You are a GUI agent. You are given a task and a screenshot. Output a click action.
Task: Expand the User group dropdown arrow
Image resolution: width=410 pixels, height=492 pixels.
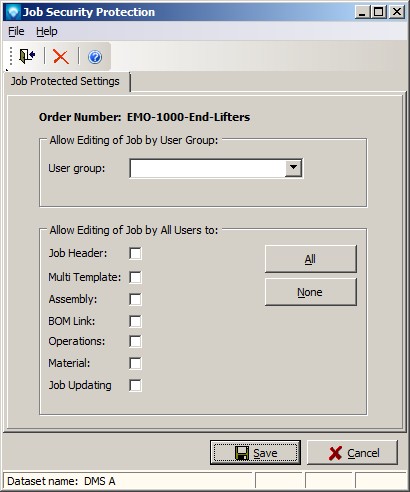tap(293, 168)
